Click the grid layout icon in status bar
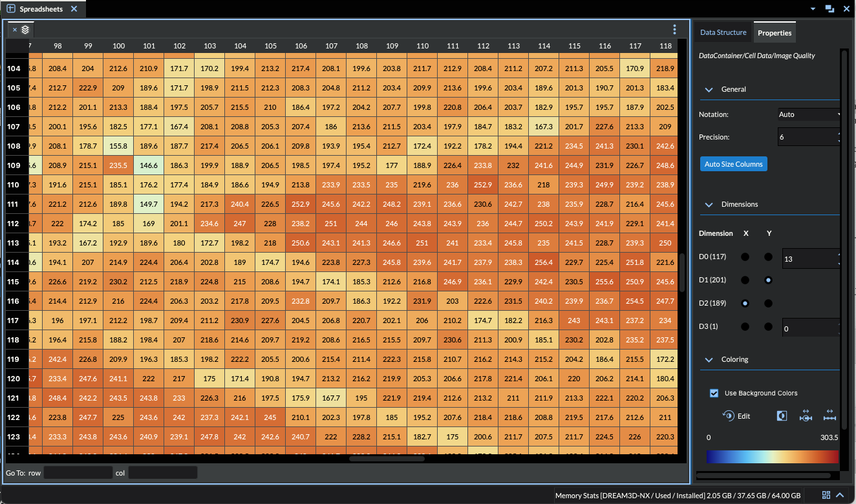Viewport: 856px width, 504px height. click(826, 495)
